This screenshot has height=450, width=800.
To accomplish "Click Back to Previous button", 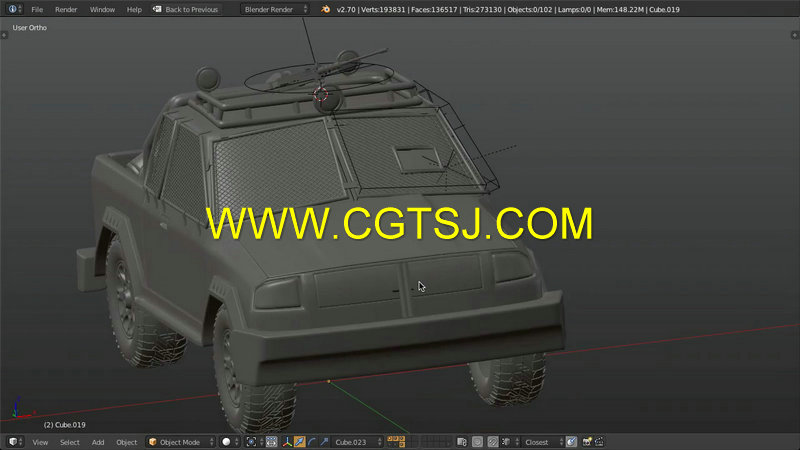I will point(186,9).
